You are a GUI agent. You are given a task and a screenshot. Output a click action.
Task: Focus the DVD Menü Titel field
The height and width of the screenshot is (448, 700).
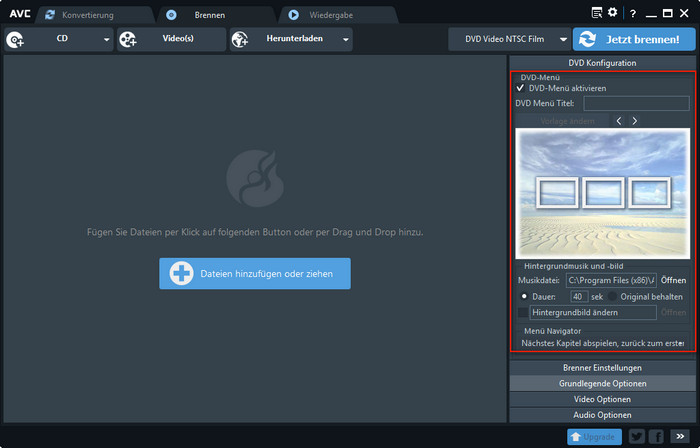(636, 104)
